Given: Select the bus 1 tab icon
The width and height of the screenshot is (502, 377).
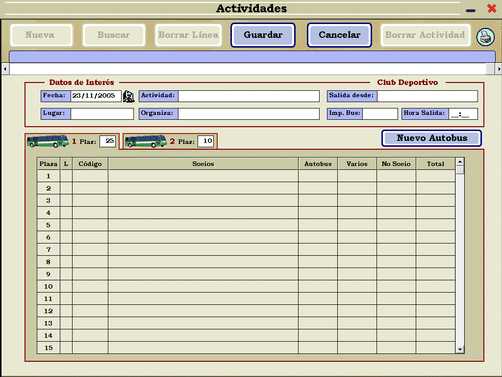Looking at the screenshot, I should 48,141.
